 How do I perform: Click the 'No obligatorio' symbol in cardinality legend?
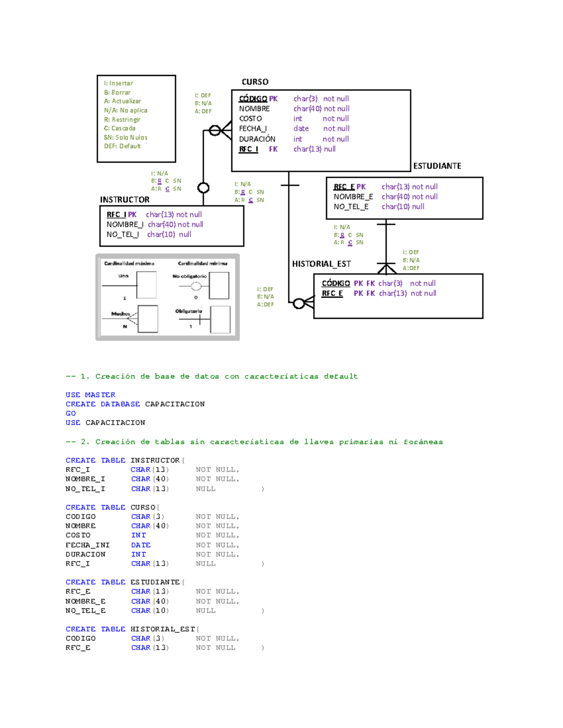coord(197,286)
